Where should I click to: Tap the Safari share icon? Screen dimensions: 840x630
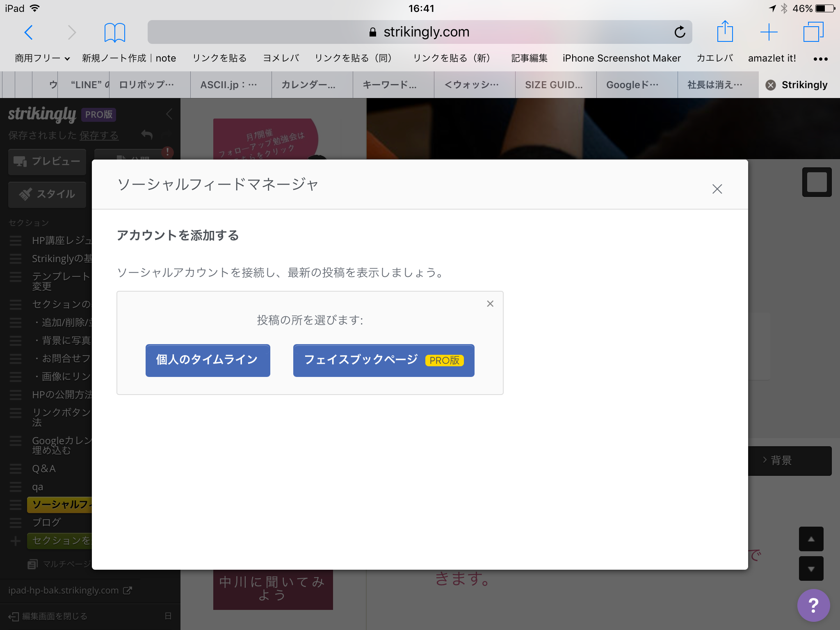(725, 32)
